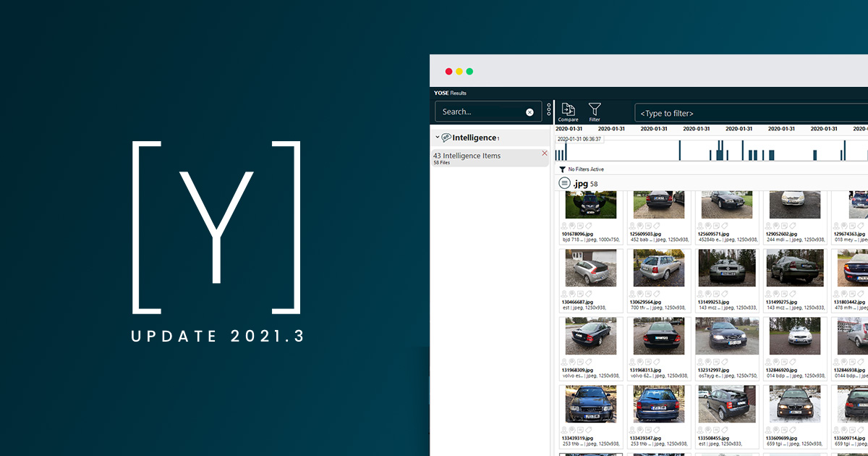868x456 pixels.
Task: Open the 125609503.jpg car thumbnail
Action: point(659,205)
